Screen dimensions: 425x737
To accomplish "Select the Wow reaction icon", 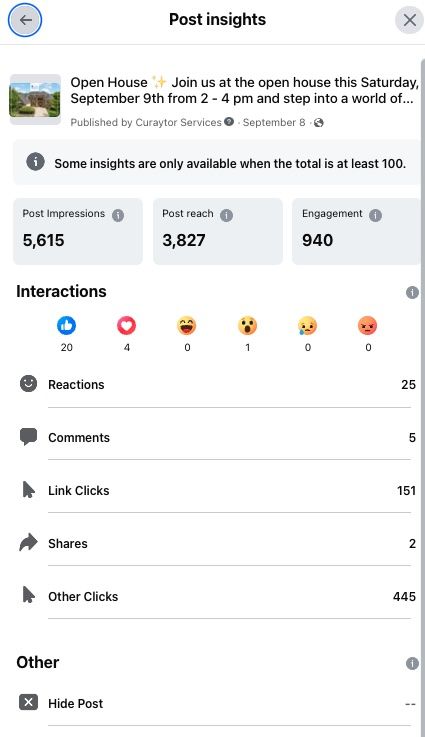I will pyautogui.click(x=247, y=325).
